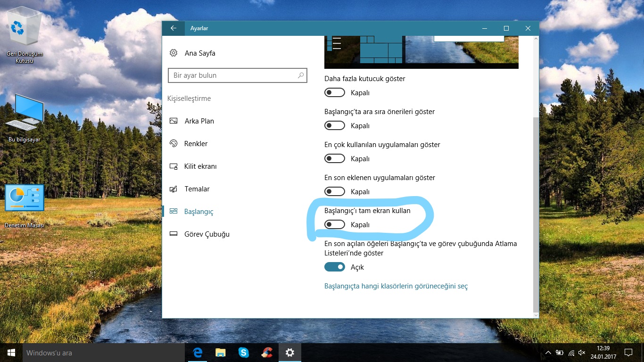Enable 'Başlangıç'ta ara sıra önerileri göster' switch
This screenshot has width=644, height=362.
(x=335, y=126)
